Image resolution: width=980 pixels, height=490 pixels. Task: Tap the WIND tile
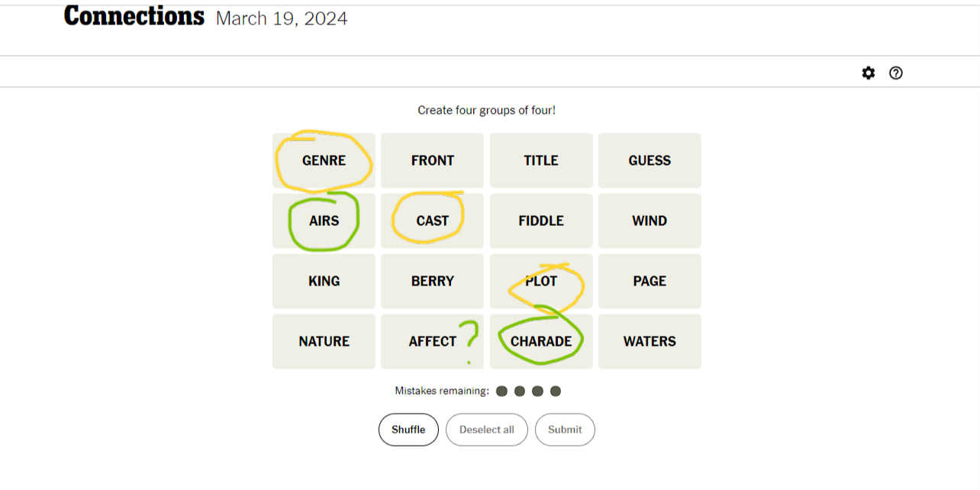650,221
